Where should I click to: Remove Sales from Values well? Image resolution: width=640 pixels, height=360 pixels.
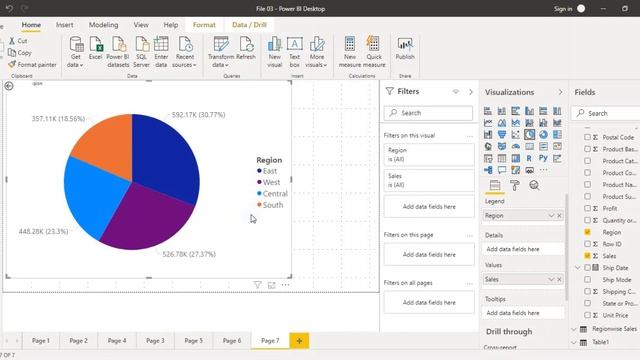[x=559, y=279]
